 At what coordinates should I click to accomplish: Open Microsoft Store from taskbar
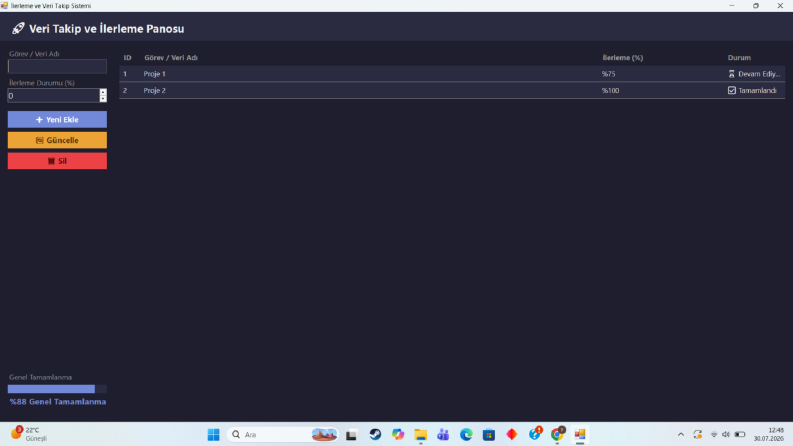point(489,434)
